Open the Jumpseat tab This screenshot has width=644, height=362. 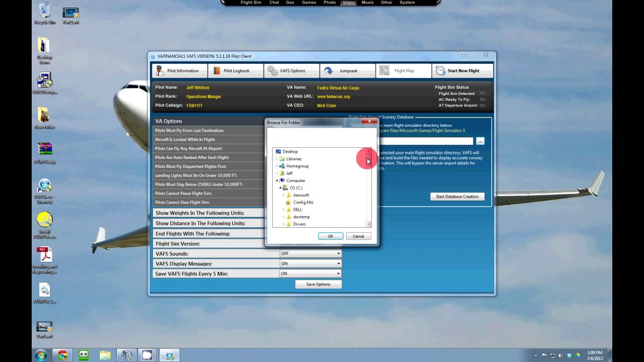click(x=348, y=71)
